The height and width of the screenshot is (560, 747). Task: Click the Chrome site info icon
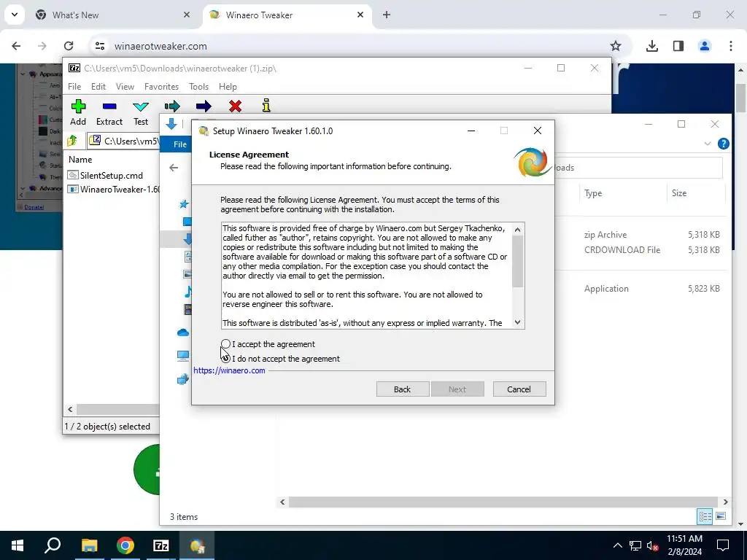(x=99, y=46)
